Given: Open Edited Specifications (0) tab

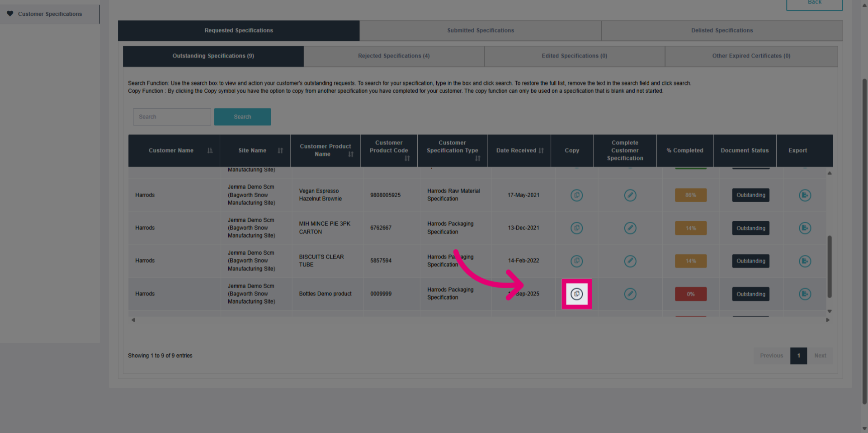Looking at the screenshot, I should point(575,56).
